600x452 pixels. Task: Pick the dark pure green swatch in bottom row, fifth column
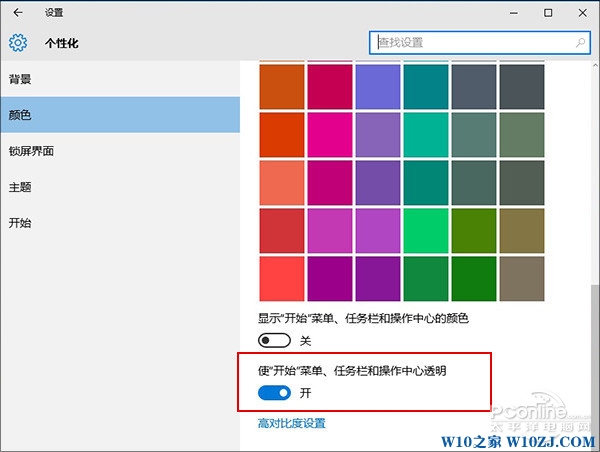474,279
